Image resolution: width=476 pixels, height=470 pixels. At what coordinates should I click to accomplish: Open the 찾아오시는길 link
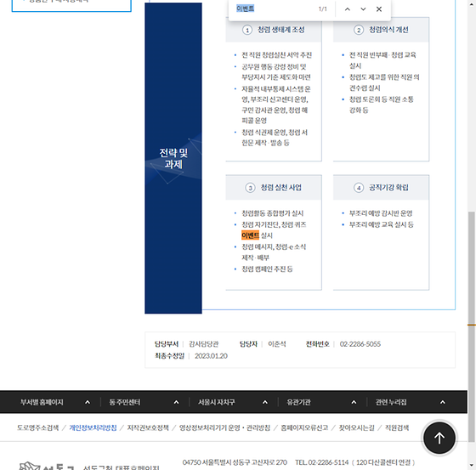pyautogui.click(x=356, y=428)
